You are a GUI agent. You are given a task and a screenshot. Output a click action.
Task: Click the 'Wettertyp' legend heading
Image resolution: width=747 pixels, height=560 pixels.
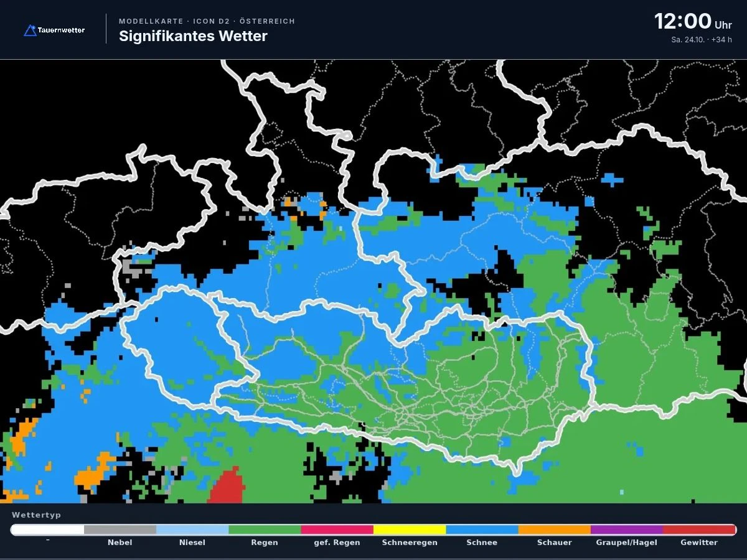(x=36, y=515)
